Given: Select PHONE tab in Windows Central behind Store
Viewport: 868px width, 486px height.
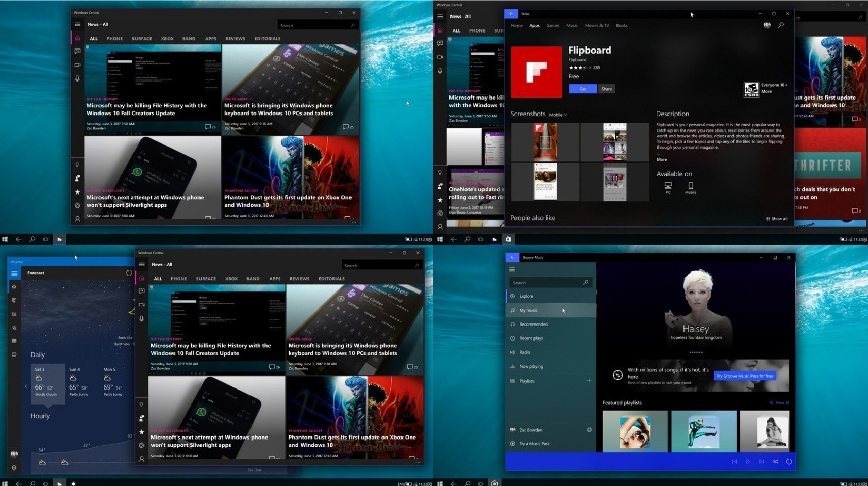Looking at the screenshot, I should 477,31.
